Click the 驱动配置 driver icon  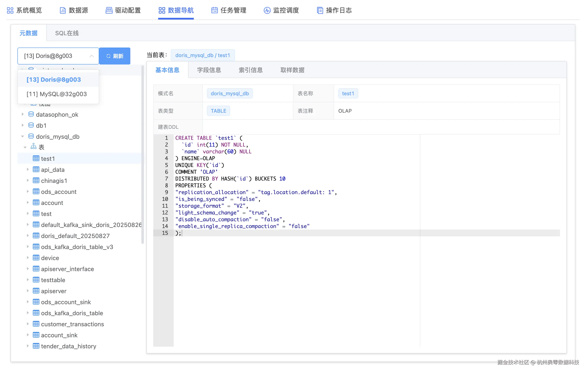109,10
